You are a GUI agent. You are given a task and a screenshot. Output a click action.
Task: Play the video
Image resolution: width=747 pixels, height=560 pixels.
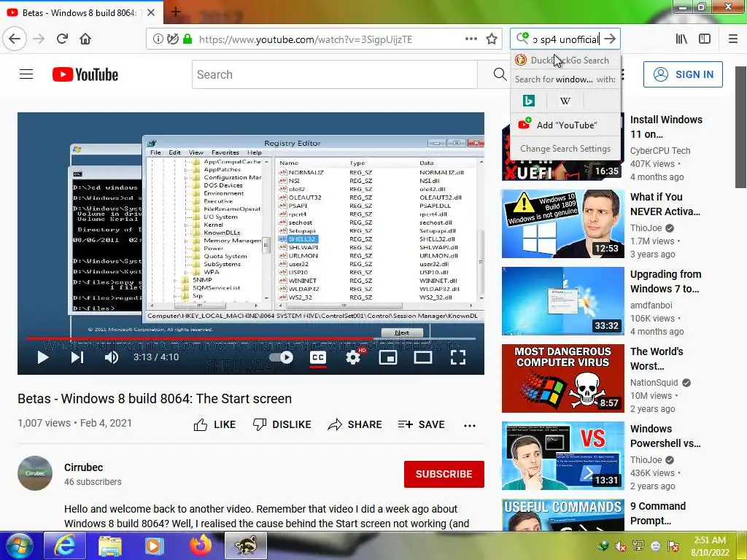click(43, 357)
